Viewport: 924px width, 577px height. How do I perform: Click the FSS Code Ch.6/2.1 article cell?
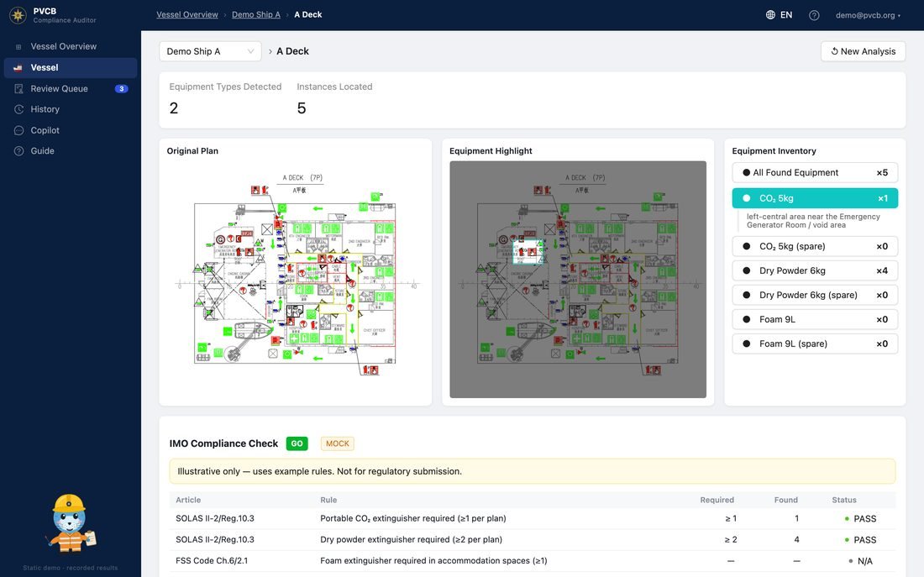click(x=212, y=560)
